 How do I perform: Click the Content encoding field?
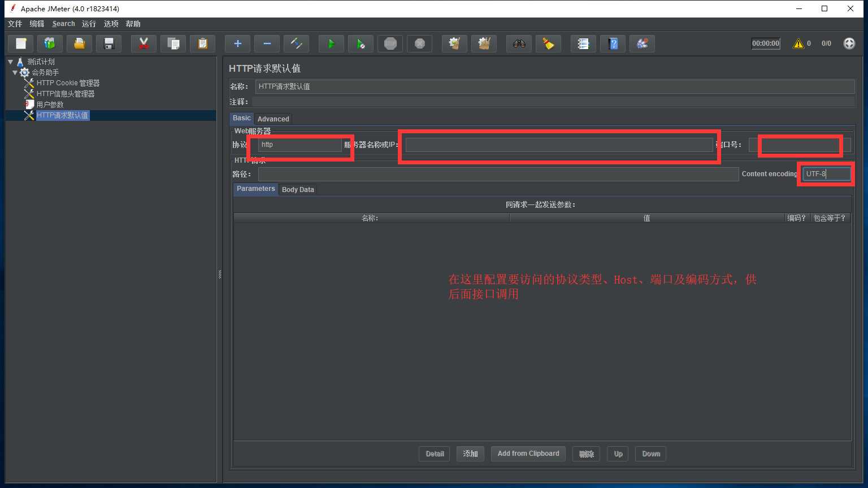point(826,174)
